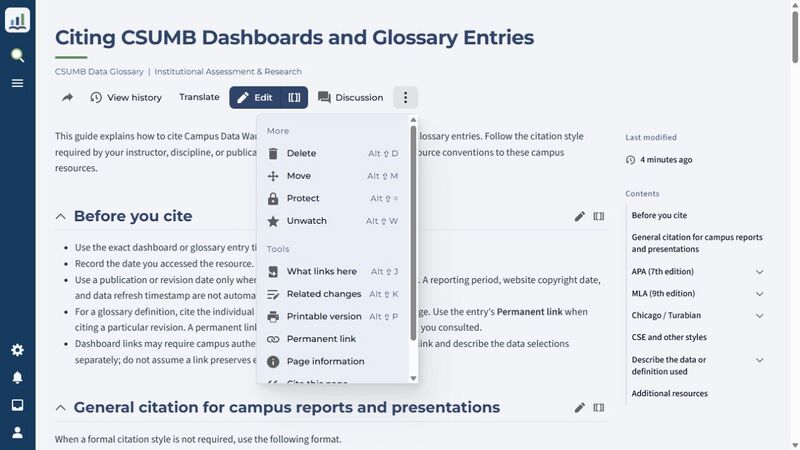Jump to Chicago / Turabian in Contents
This screenshot has height=450, width=800.
666,315
